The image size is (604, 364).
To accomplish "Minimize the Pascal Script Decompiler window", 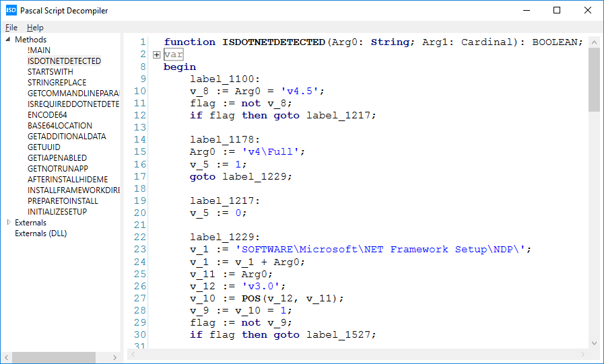I will 526,10.
